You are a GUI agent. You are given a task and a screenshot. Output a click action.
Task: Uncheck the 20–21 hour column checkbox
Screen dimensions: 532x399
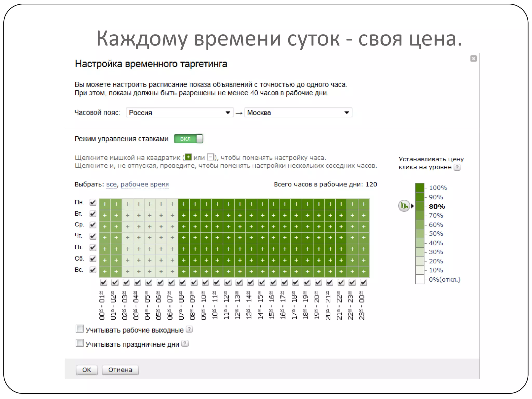[x=329, y=282]
